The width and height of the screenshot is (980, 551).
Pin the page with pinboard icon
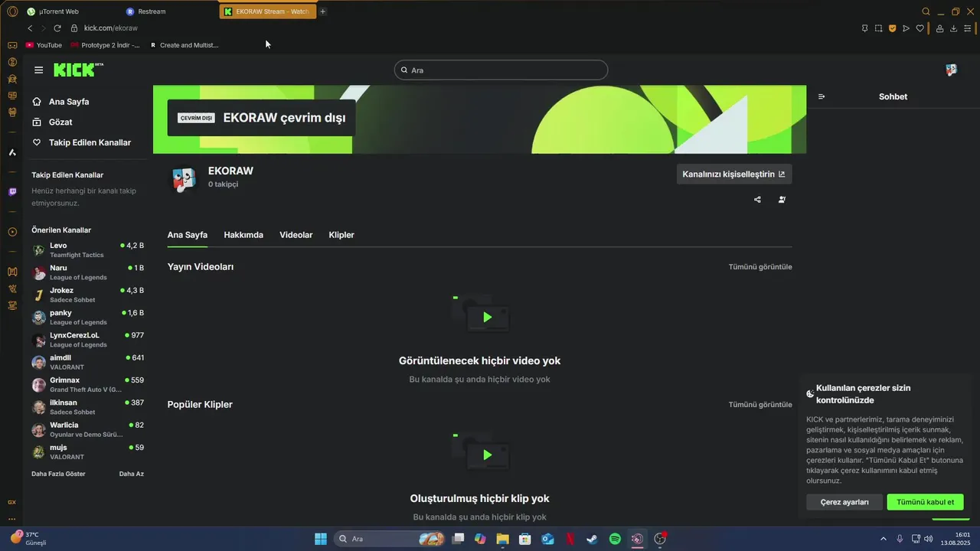coord(864,28)
